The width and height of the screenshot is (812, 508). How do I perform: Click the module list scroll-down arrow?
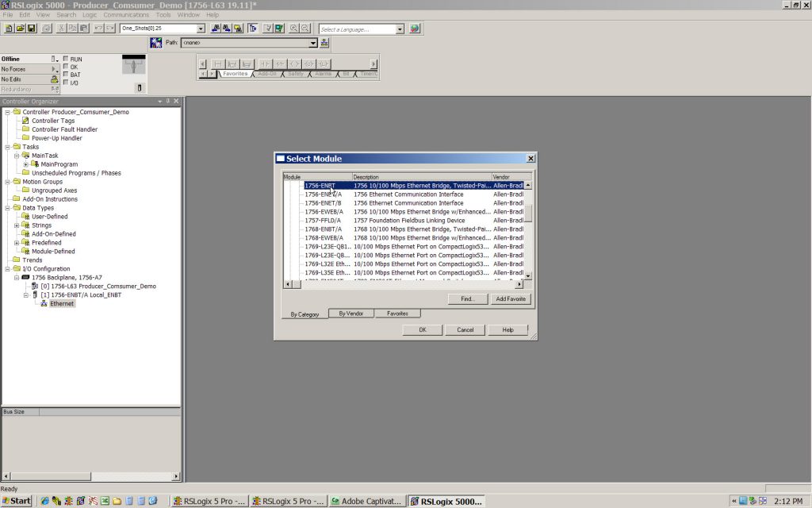click(528, 276)
